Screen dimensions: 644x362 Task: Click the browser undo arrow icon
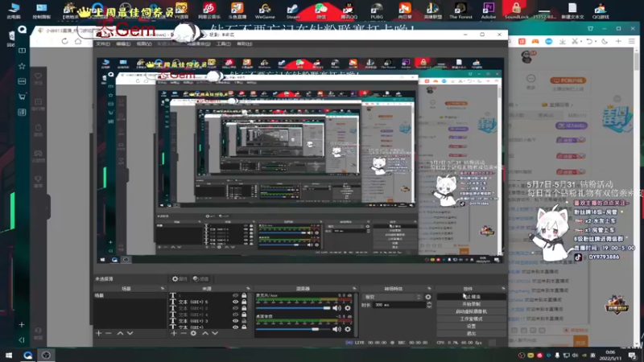pos(590,42)
